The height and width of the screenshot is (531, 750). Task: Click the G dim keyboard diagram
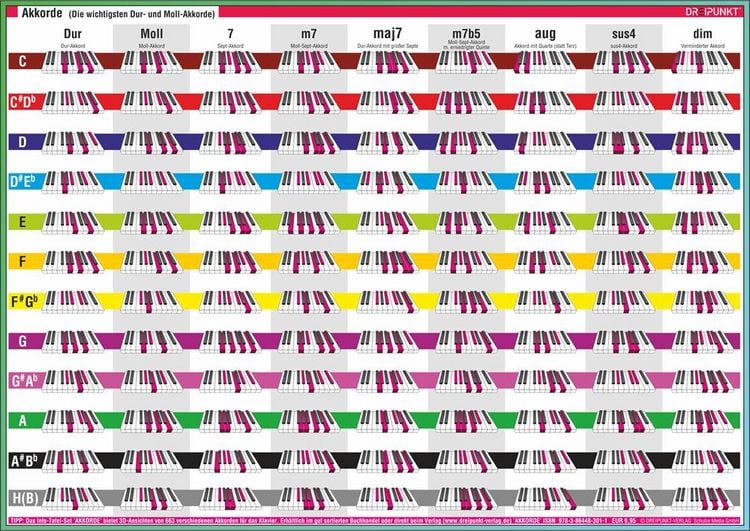tap(702, 342)
